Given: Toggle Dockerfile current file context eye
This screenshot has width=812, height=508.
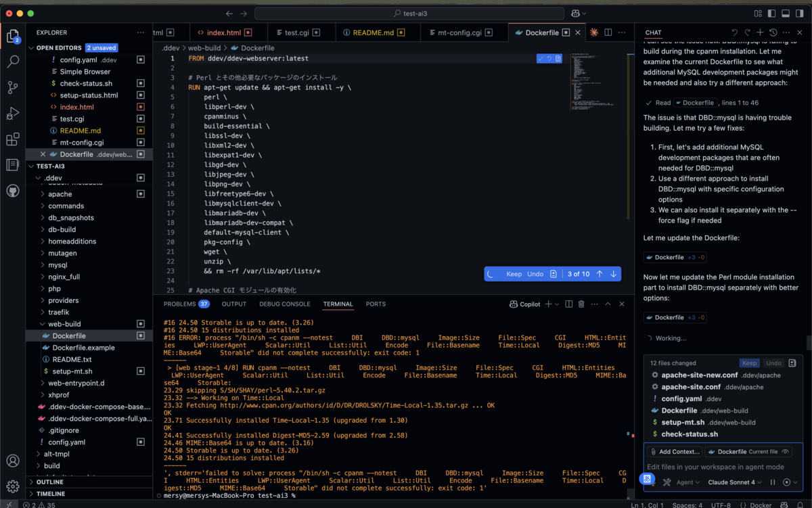Looking at the screenshot, I should (786, 452).
